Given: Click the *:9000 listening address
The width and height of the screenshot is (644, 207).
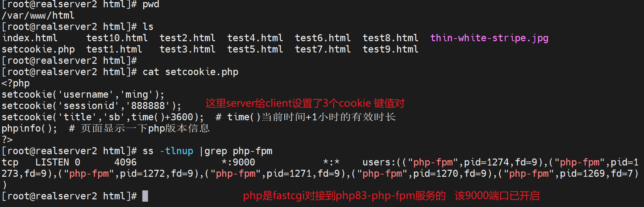Looking at the screenshot, I should point(238,162).
